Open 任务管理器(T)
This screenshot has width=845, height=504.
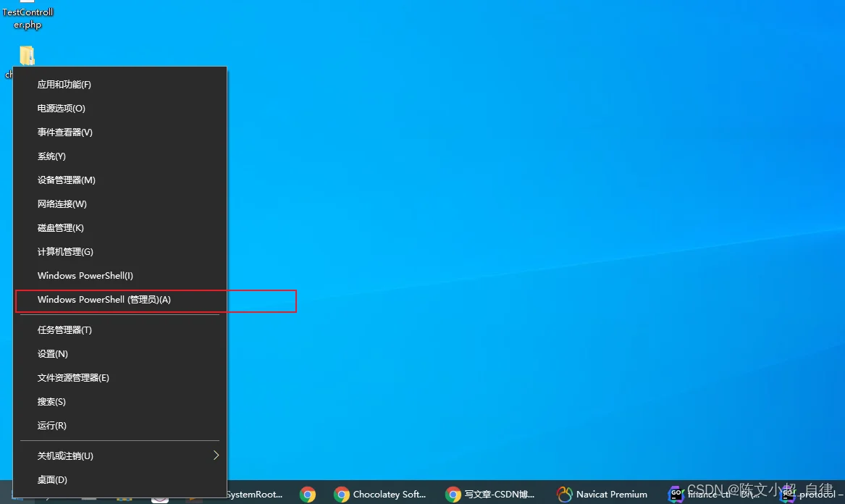[119, 330]
